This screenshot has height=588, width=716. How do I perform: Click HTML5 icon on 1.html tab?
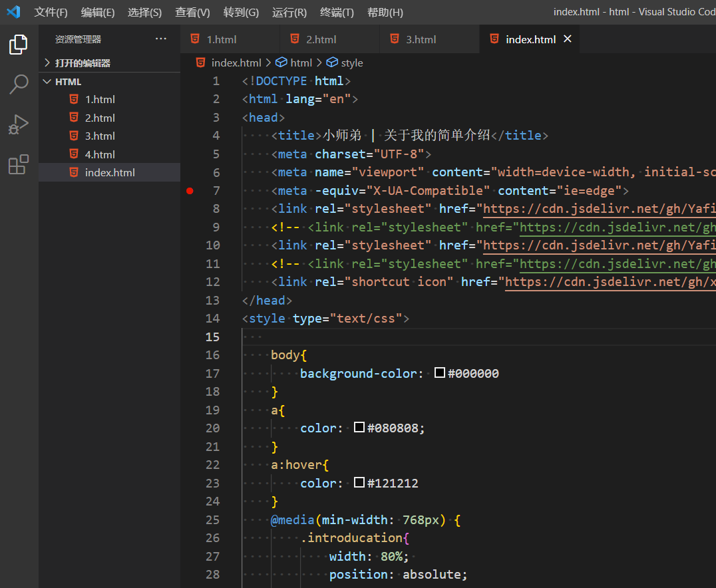(x=195, y=39)
